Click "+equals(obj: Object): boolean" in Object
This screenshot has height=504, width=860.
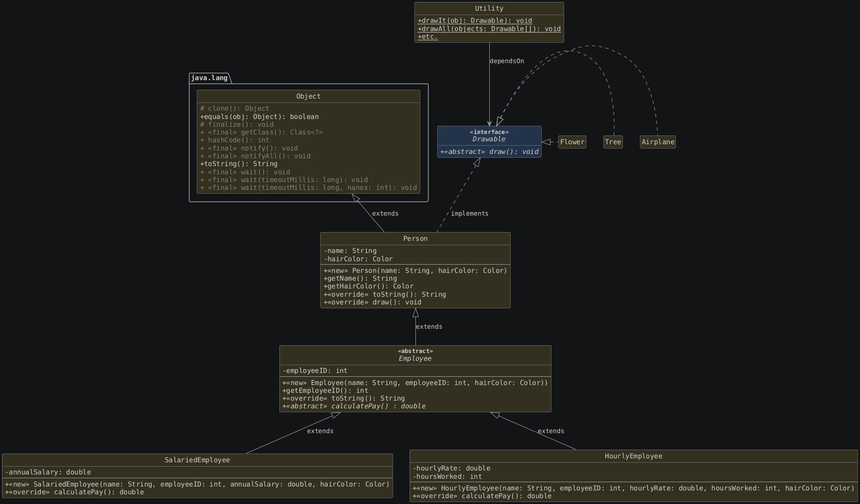pyautogui.click(x=259, y=117)
